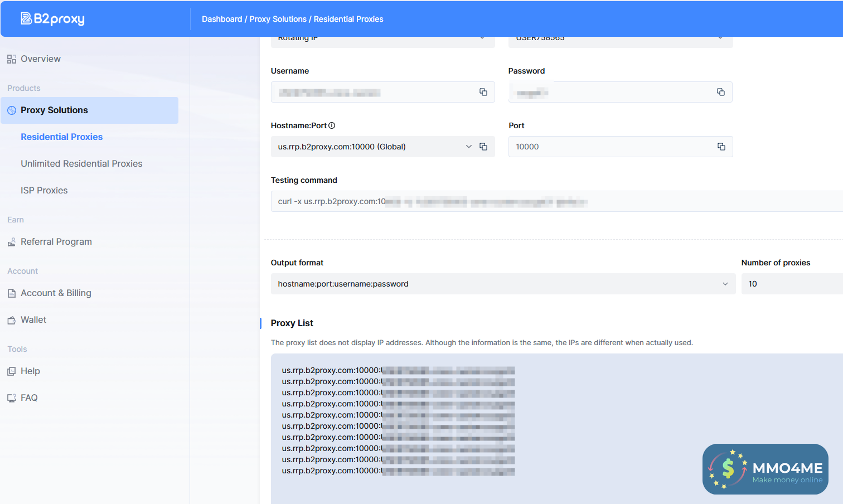Click the FAQ monitor icon

point(12,398)
